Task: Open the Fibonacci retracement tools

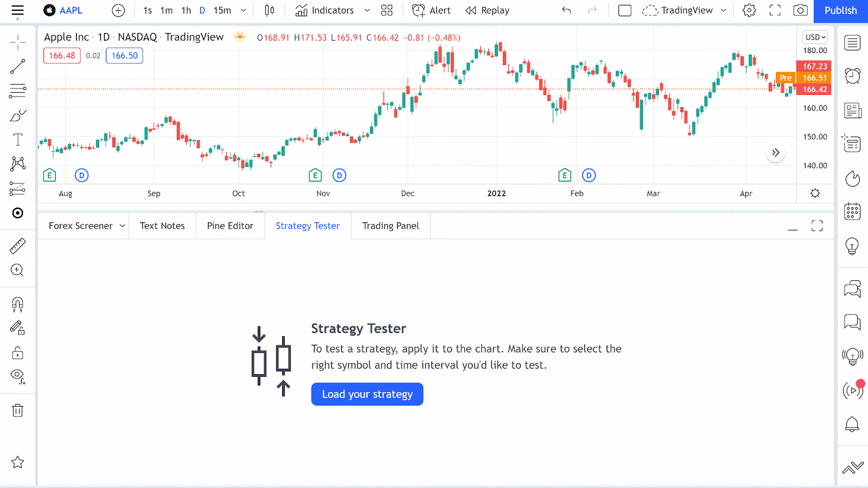Action: tap(17, 91)
